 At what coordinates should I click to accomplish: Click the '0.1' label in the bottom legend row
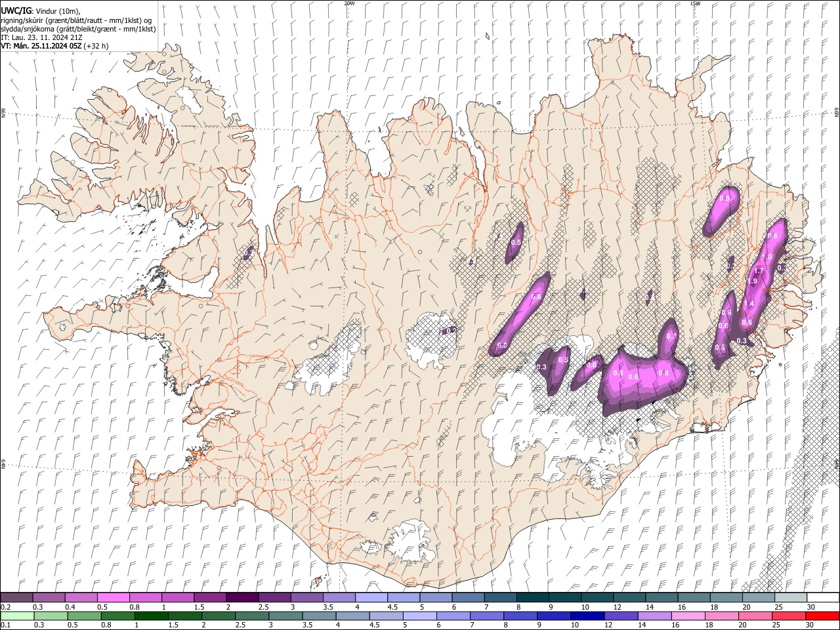[x=5, y=625]
